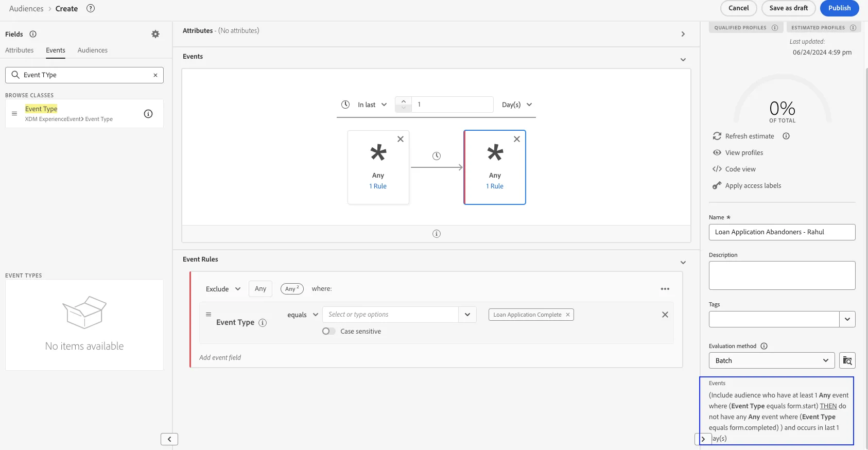Collapse the right properties panel
This screenshot has height=450, width=868.
point(703,439)
